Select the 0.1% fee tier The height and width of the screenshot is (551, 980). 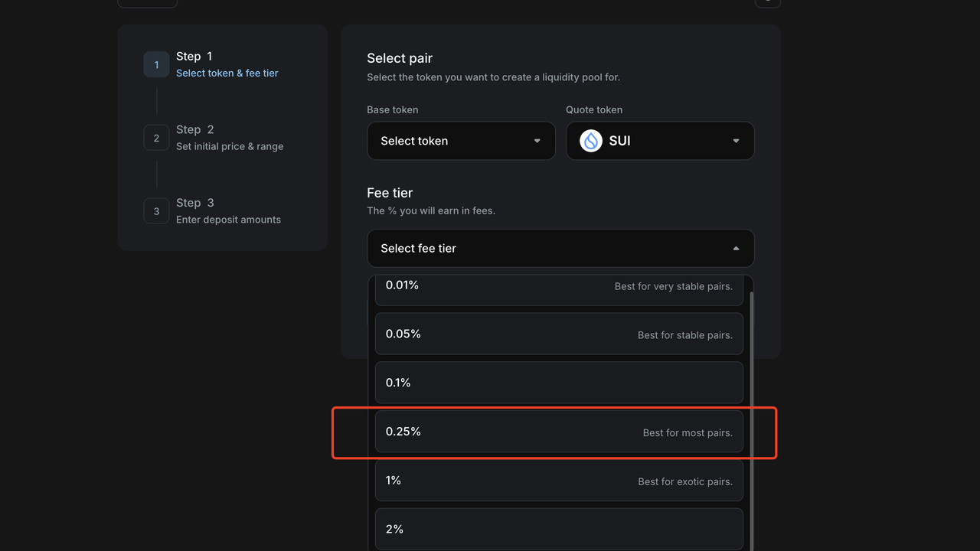(x=559, y=383)
